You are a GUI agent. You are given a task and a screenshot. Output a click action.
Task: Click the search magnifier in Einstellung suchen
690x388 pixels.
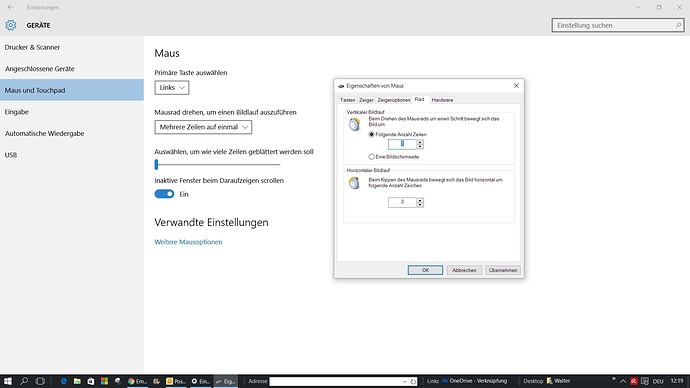tap(678, 26)
